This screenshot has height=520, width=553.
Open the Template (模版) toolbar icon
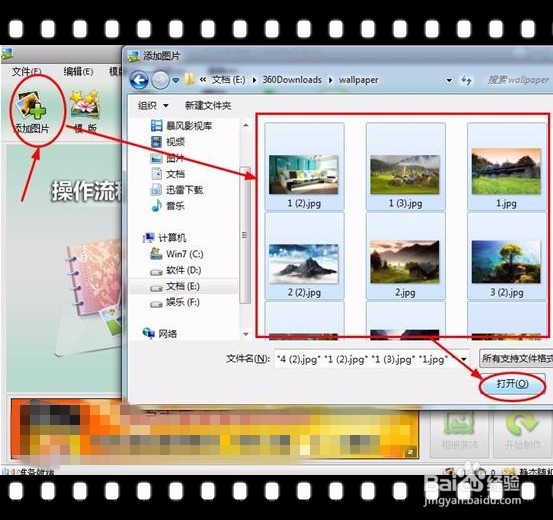[x=85, y=112]
